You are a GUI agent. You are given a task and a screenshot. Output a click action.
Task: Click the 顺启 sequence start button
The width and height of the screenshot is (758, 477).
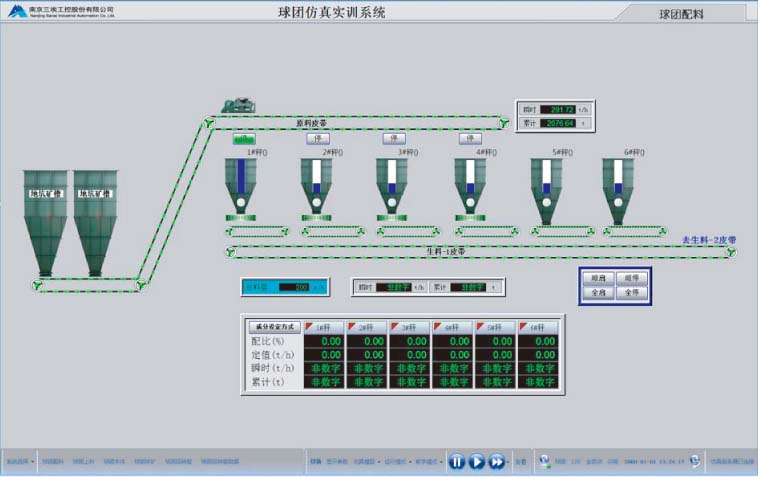point(599,279)
